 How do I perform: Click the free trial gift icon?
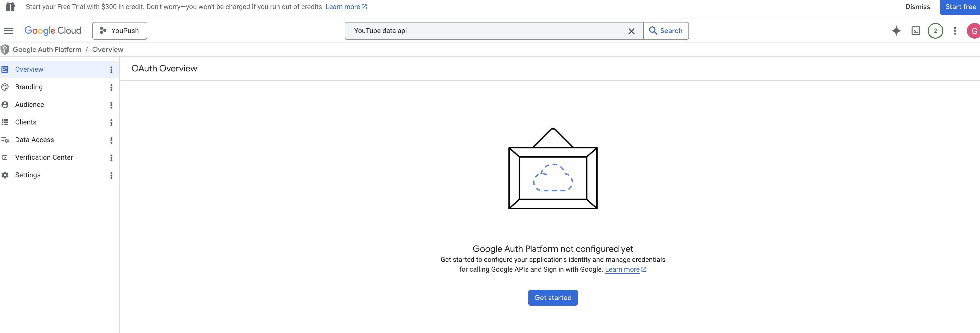click(10, 7)
